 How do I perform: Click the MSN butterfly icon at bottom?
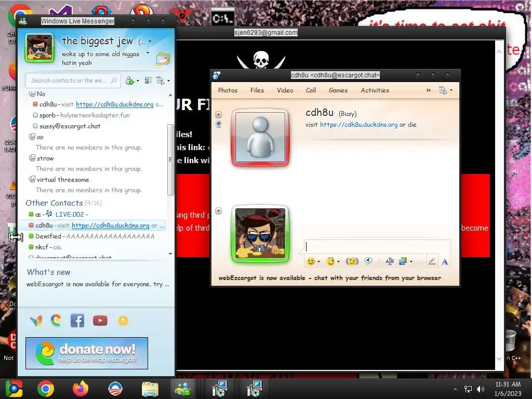(x=36, y=320)
